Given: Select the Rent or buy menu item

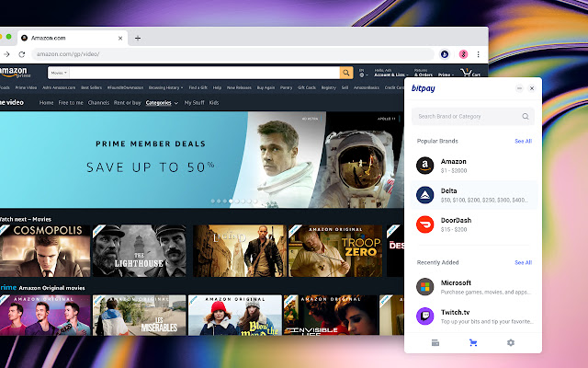Looking at the screenshot, I should [x=128, y=103].
